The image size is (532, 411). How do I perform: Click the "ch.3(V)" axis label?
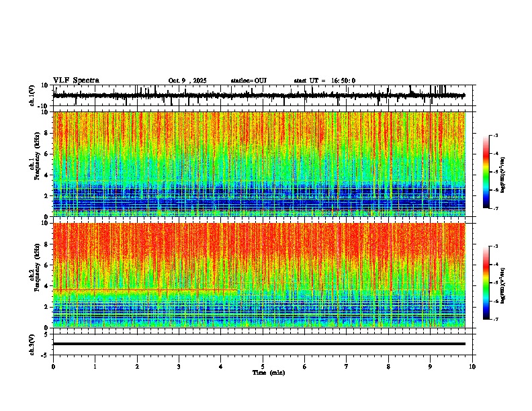32,345
